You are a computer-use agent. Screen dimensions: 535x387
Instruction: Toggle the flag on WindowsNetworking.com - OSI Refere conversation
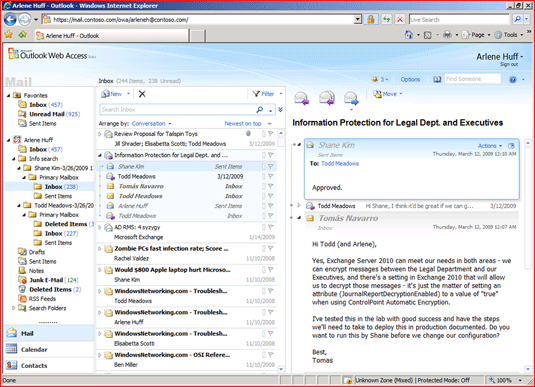[271, 355]
